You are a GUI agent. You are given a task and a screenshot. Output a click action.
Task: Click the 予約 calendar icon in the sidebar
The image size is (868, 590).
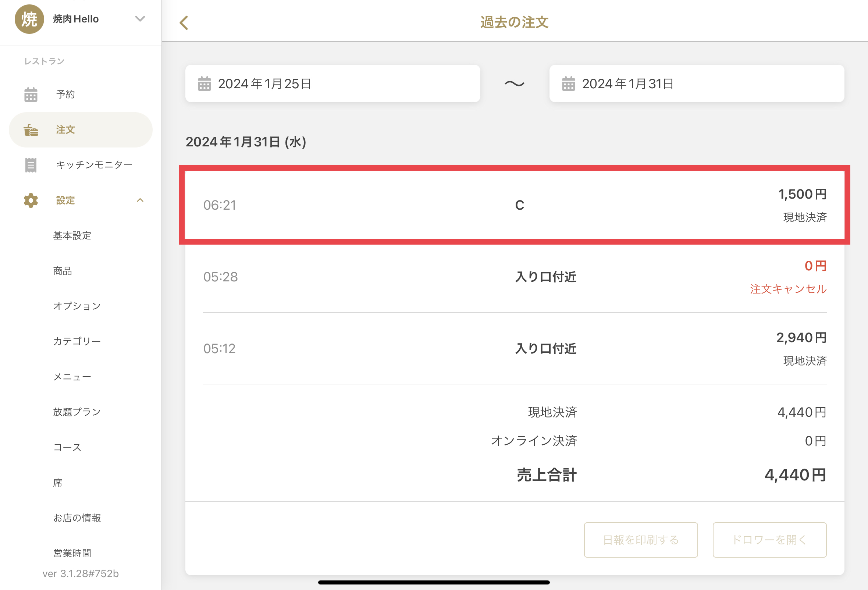point(31,95)
